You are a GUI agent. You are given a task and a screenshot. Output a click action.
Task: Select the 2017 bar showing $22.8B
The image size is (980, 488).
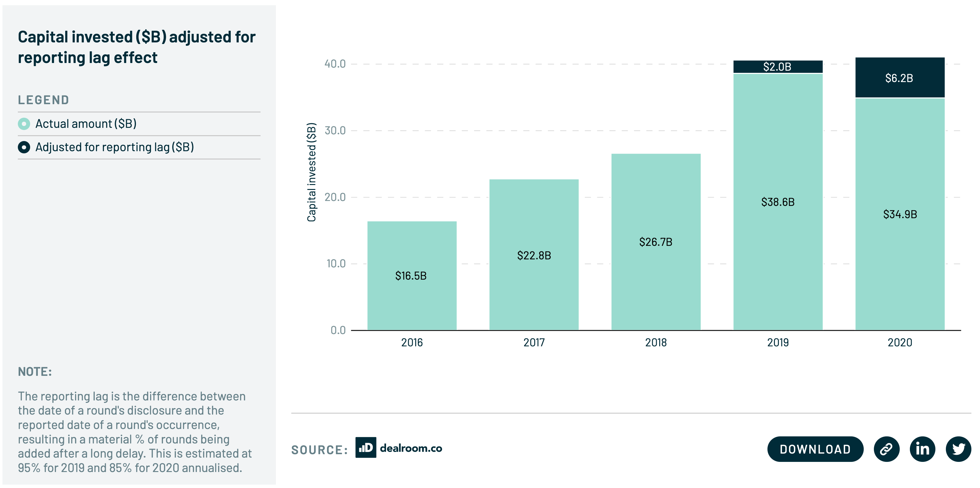coord(534,255)
